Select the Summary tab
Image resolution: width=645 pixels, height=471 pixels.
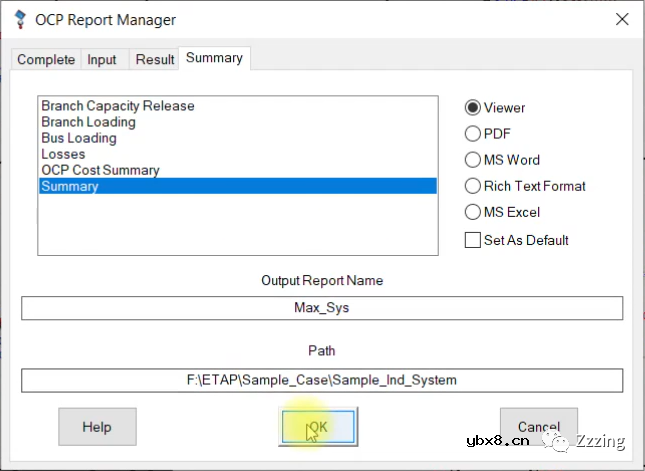tap(214, 58)
